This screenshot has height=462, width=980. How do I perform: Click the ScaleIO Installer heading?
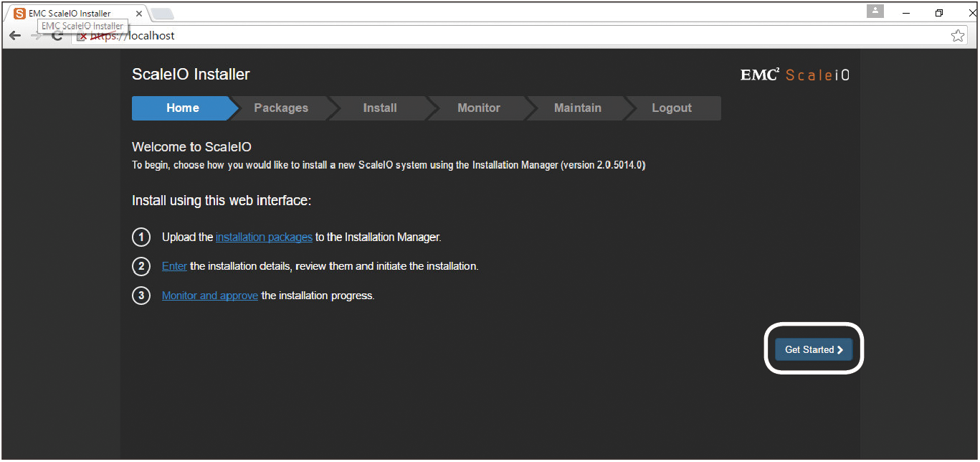191,75
